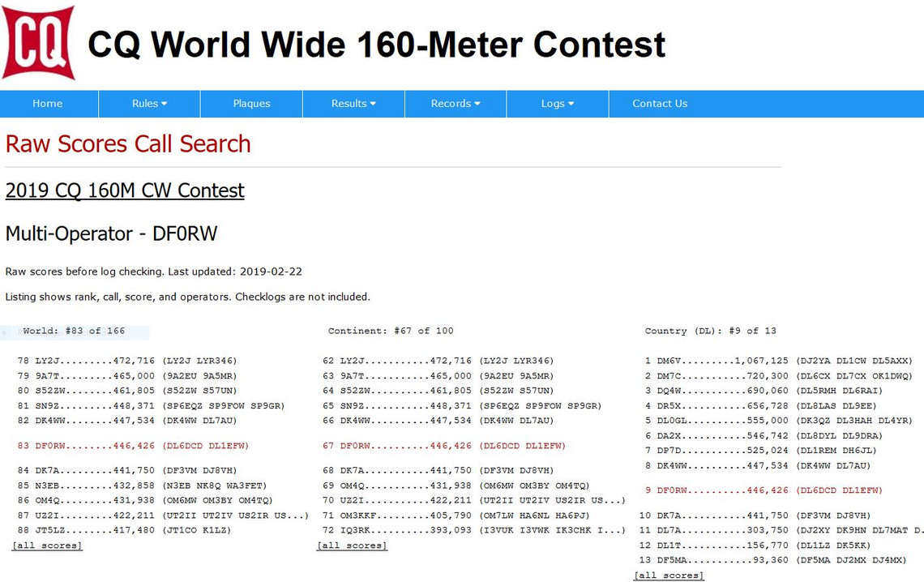Image resolution: width=924 pixels, height=582 pixels.
Task: Click Country rank 13 DF5MA row
Action: point(772,560)
